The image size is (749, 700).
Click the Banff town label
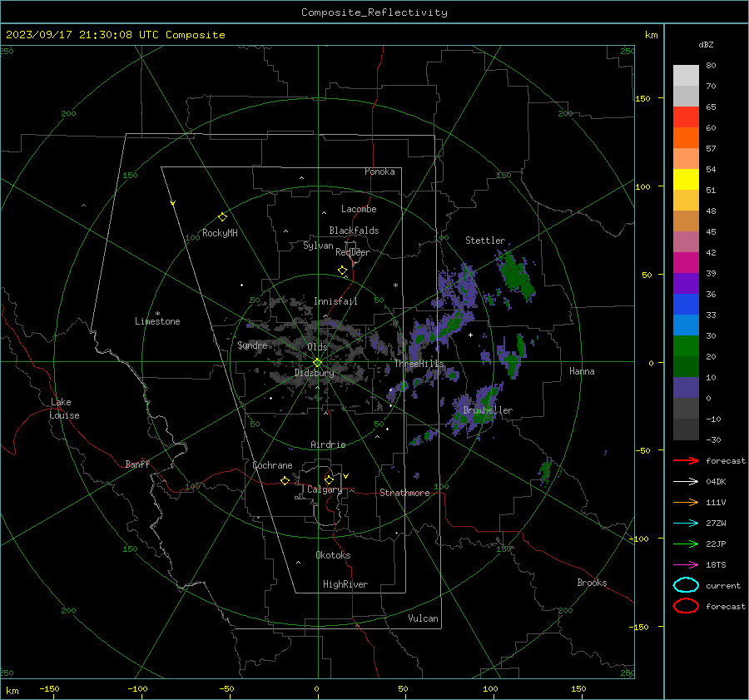137,464
